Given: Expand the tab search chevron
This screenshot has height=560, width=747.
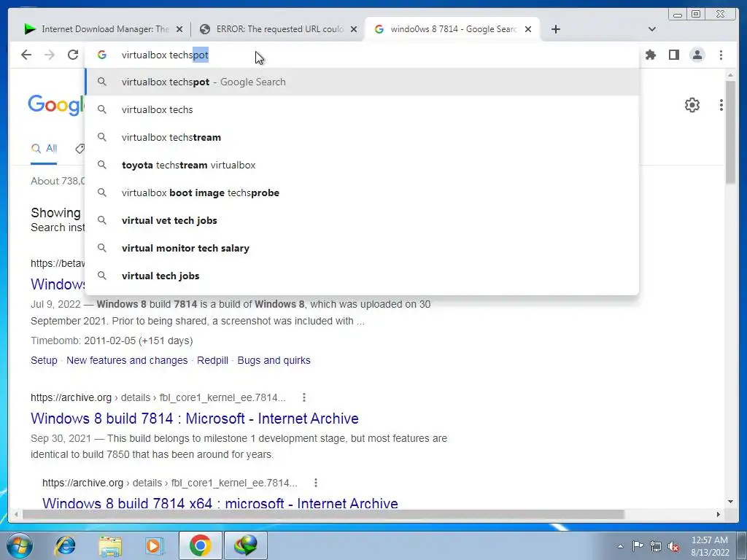Looking at the screenshot, I should [x=651, y=29].
